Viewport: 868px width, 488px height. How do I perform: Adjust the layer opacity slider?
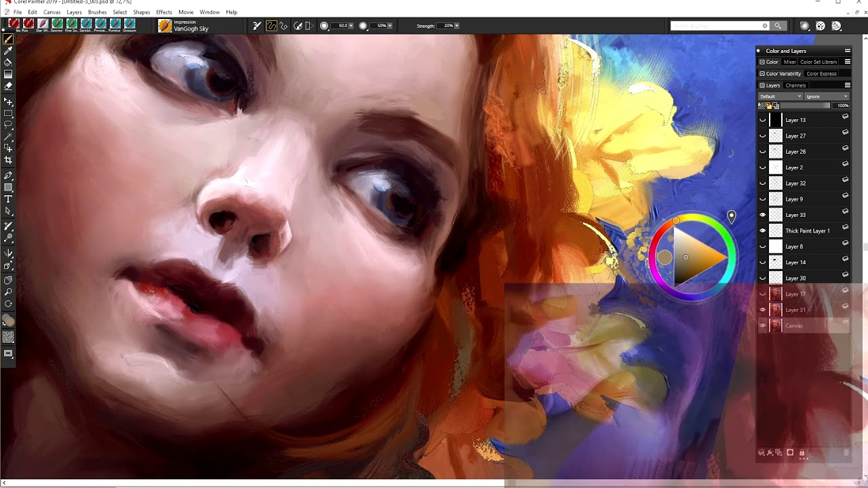(806, 106)
